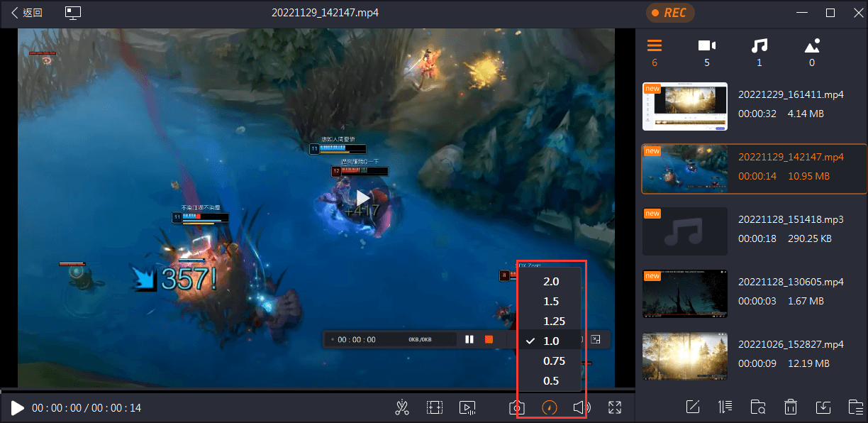Screen dimensions: 868x423
Task: Click the 00:00:03 duration
Action: pos(757,302)
